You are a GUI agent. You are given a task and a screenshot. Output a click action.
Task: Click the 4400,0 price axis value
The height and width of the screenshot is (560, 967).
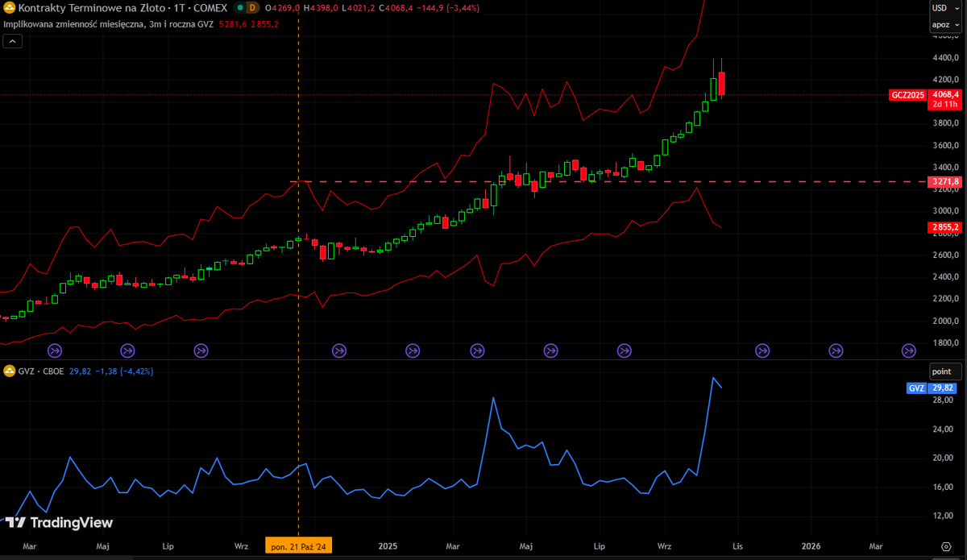[947, 58]
